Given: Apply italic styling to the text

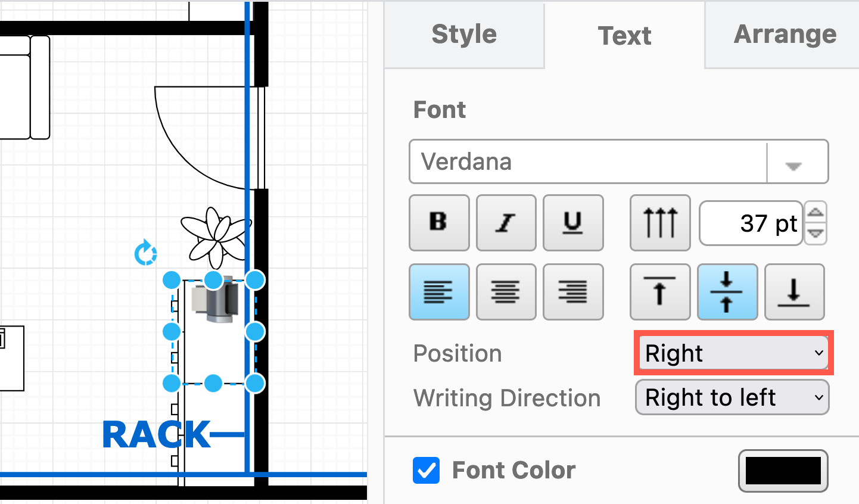Looking at the screenshot, I should click(506, 223).
